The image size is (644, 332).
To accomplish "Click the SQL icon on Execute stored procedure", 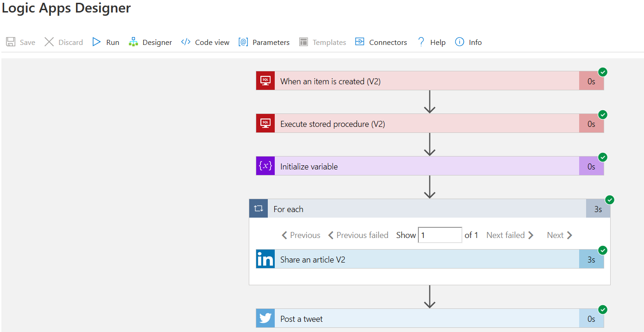I will point(265,124).
